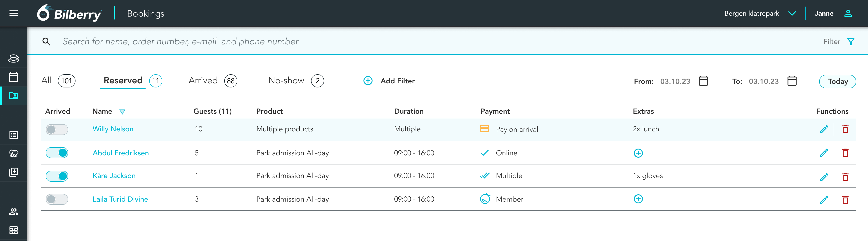Viewport: 868px width, 241px height.
Task: Add extras to Laila Turid Divine's booking
Action: click(638, 199)
